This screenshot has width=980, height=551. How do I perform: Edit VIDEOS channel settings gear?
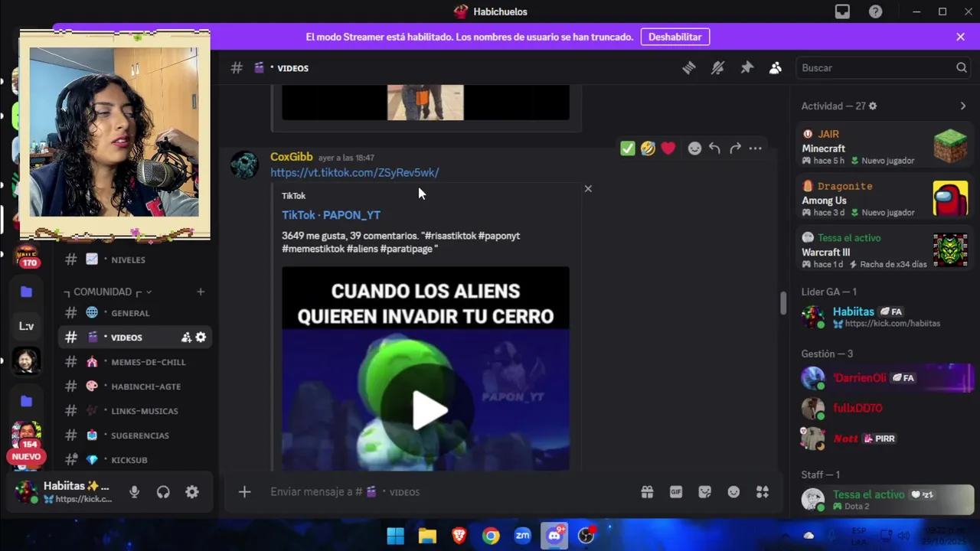(x=201, y=337)
